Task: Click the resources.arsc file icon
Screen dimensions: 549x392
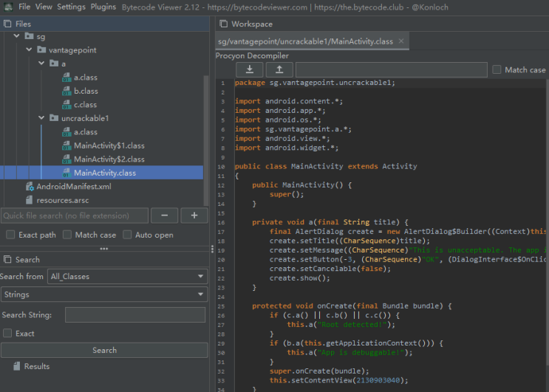Action: click(30, 200)
